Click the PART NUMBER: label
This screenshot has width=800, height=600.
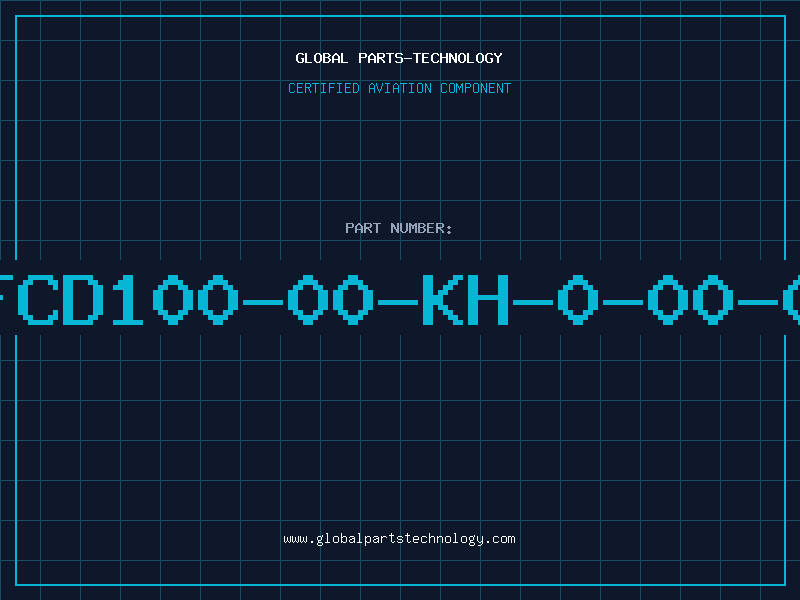[398, 228]
